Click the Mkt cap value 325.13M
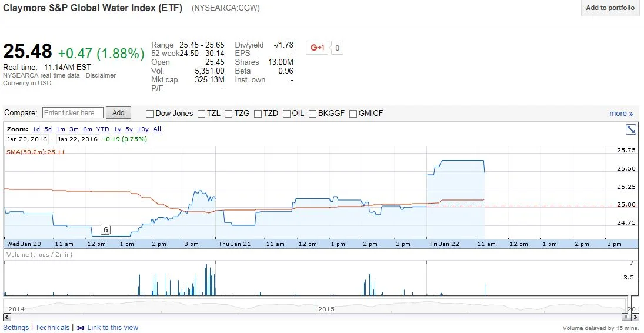644x333 pixels. click(x=209, y=80)
